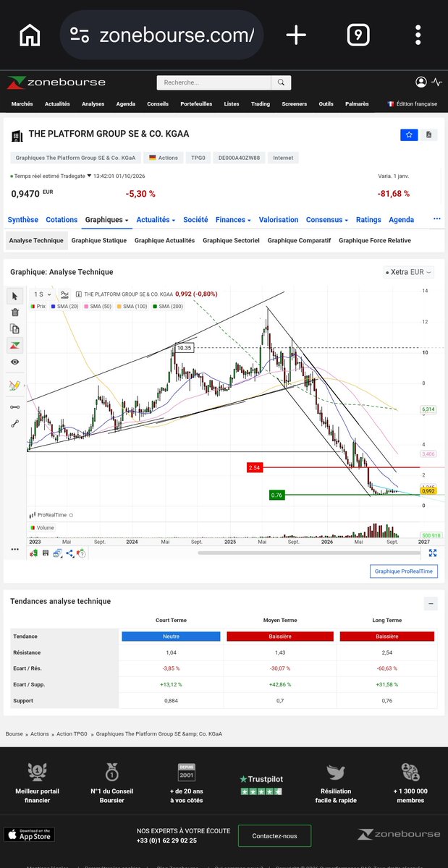Open the Marchés menu
The image size is (448, 868).
tap(22, 104)
